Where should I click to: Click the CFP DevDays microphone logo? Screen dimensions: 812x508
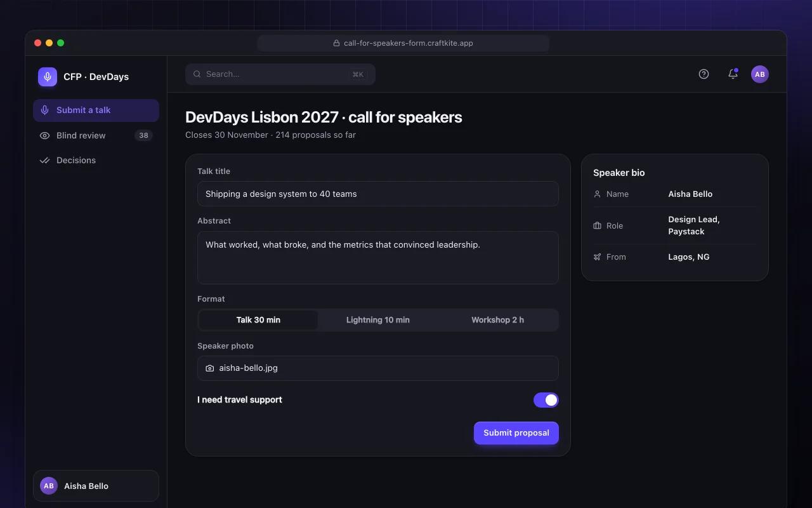point(48,77)
